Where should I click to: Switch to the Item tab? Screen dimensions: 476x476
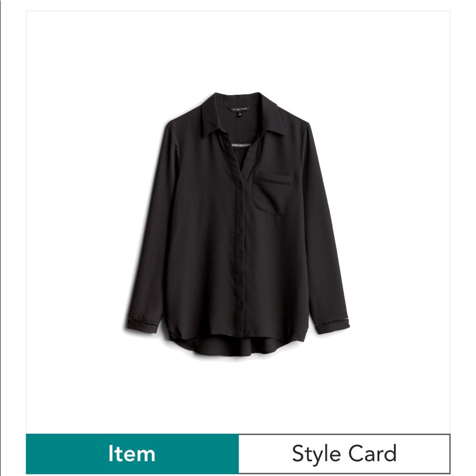coord(132,454)
